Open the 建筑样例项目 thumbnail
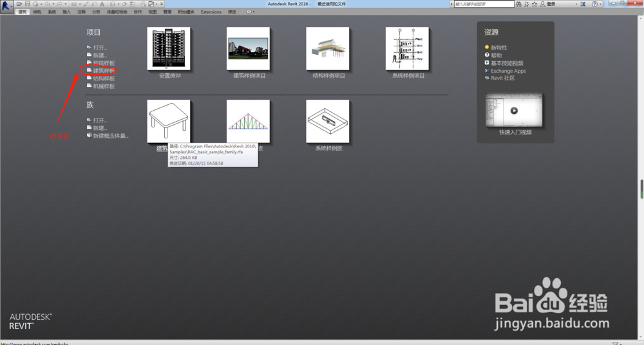 click(248, 49)
